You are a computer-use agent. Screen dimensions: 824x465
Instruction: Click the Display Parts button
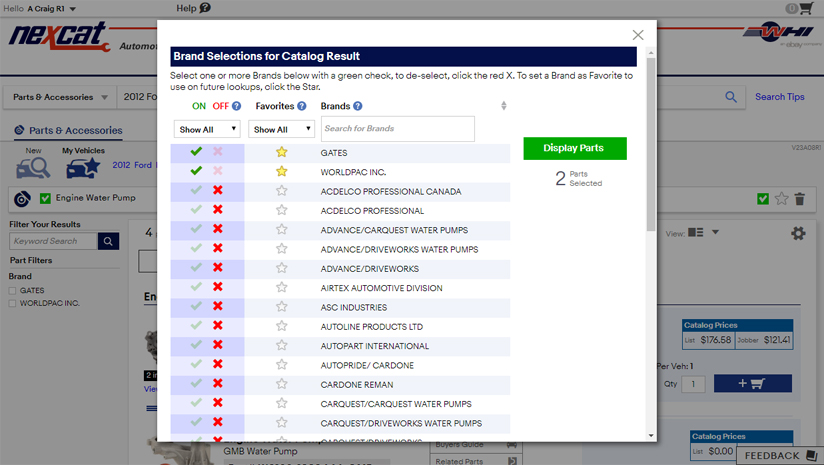coord(575,148)
